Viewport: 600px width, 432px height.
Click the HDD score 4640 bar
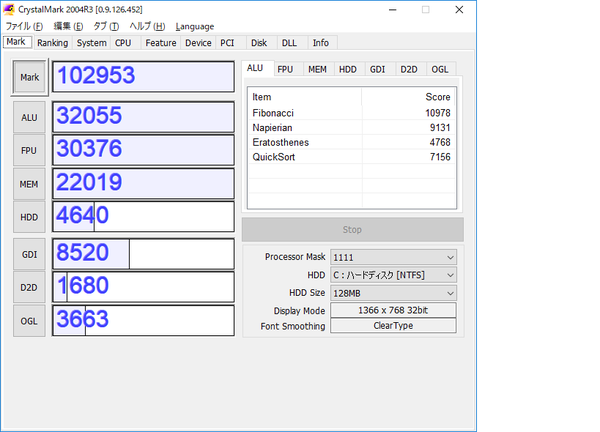[143, 217]
